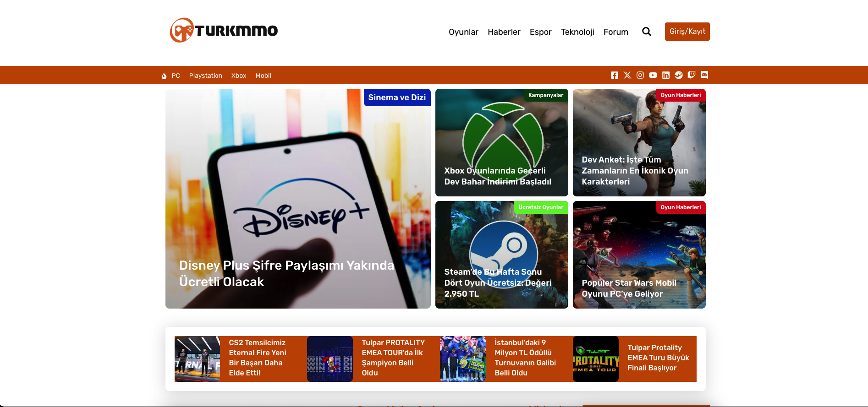The image size is (868, 407).
Task: Click the Giriş/Kayıt button
Action: [x=687, y=32]
